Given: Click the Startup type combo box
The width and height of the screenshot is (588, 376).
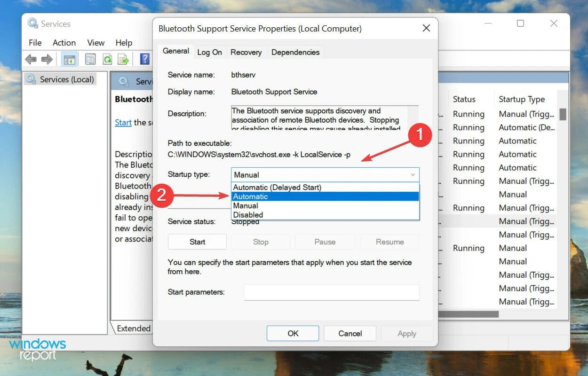Looking at the screenshot, I should (x=325, y=175).
